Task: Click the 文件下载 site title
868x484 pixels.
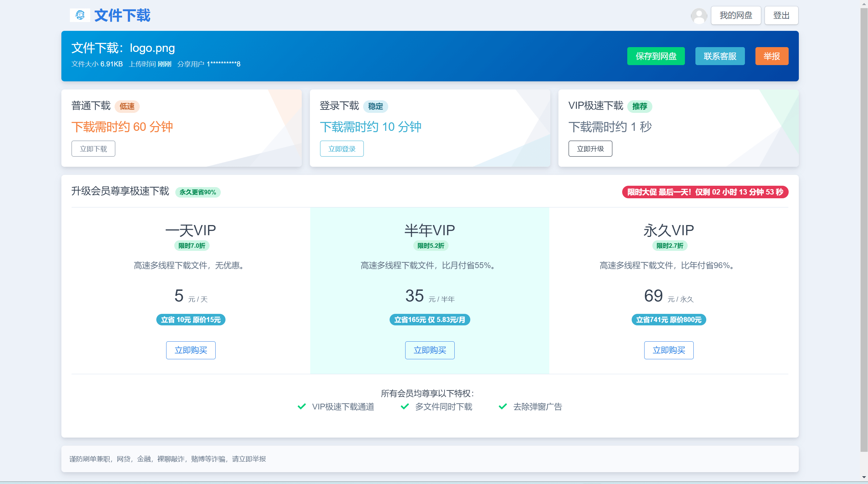Action: coord(122,15)
